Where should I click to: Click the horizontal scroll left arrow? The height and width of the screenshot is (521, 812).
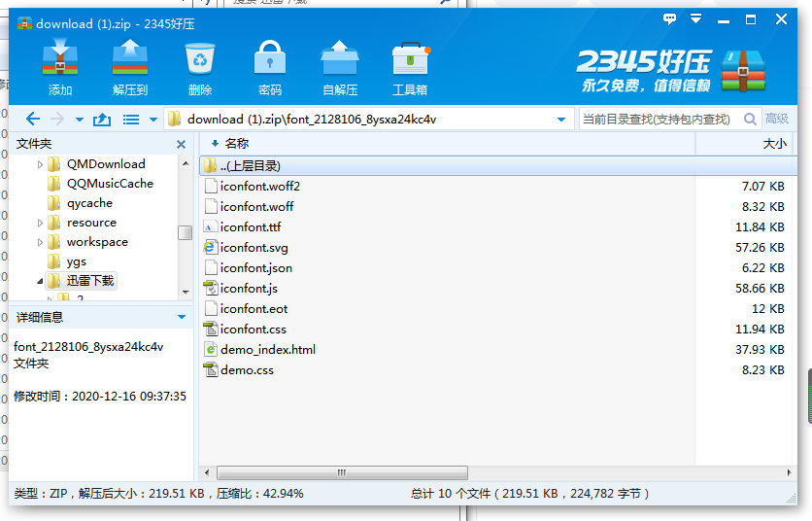coord(207,472)
